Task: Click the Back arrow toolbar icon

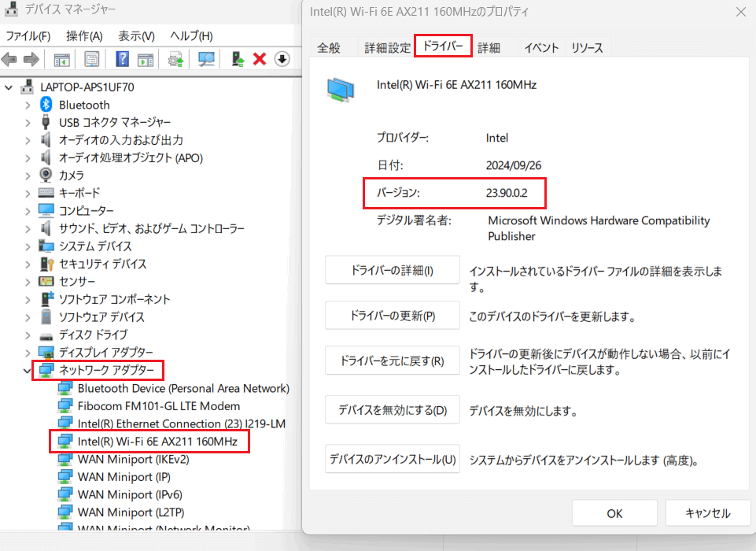Action: (x=9, y=59)
